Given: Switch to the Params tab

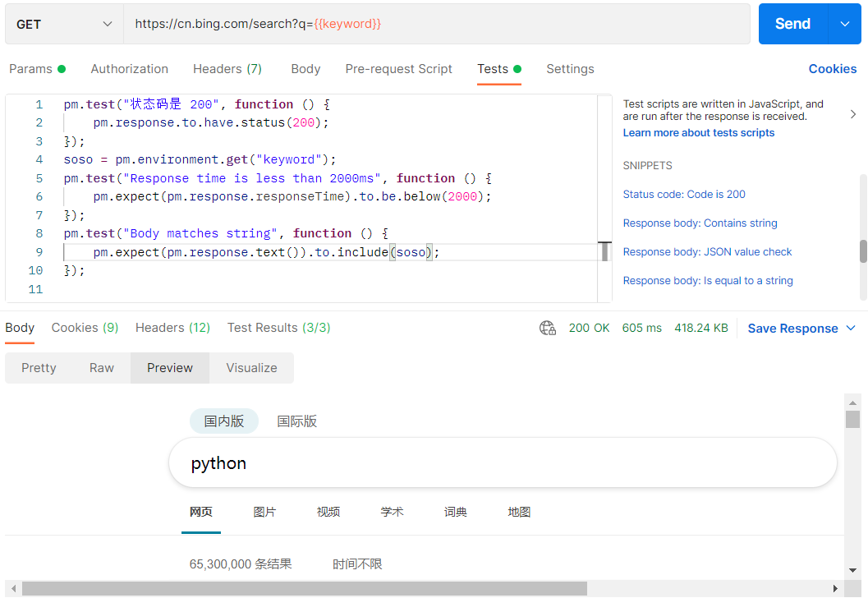Looking at the screenshot, I should click(37, 69).
